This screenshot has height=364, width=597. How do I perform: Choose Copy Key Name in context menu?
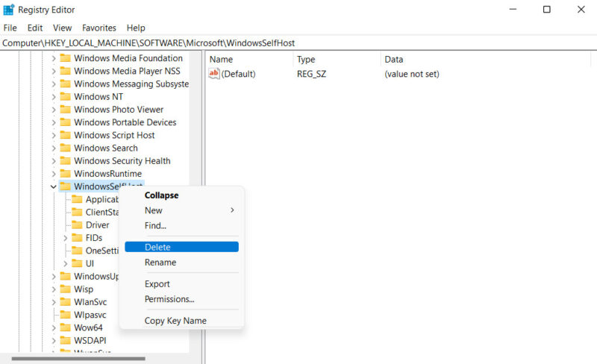pyautogui.click(x=181, y=321)
